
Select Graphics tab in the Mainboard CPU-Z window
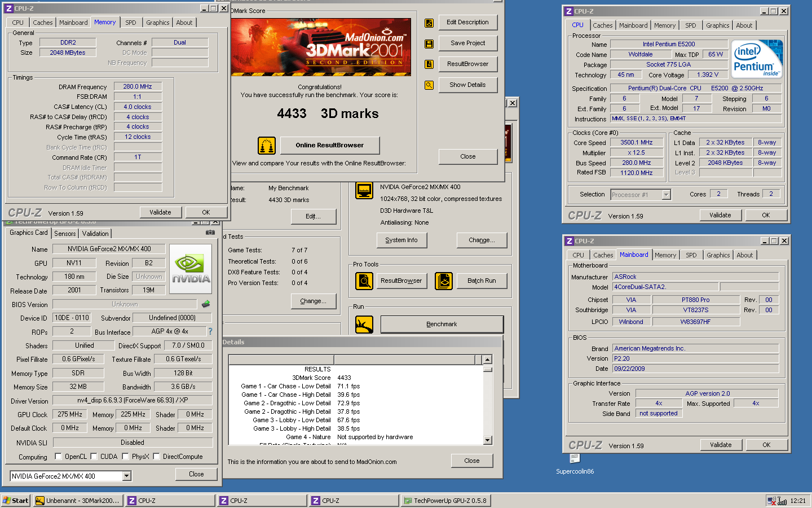tap(718, 255)
